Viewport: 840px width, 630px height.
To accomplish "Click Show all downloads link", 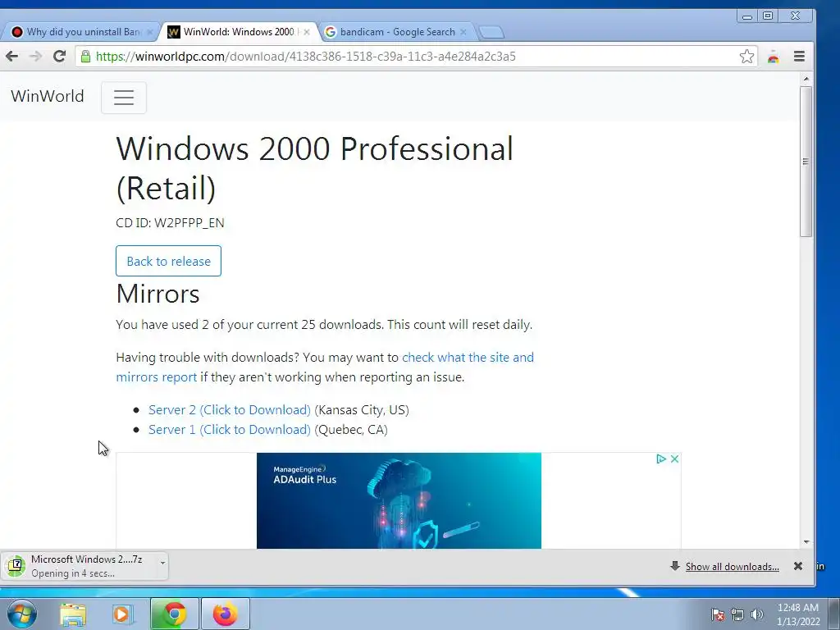I will pyautogui.click(x=732, y=567).
